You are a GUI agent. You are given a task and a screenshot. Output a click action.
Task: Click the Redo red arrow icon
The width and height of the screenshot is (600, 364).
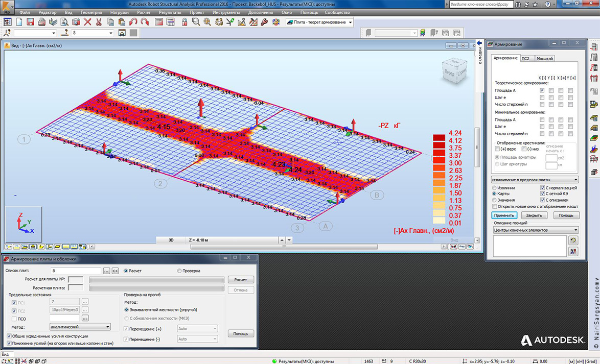pos(145,22)
